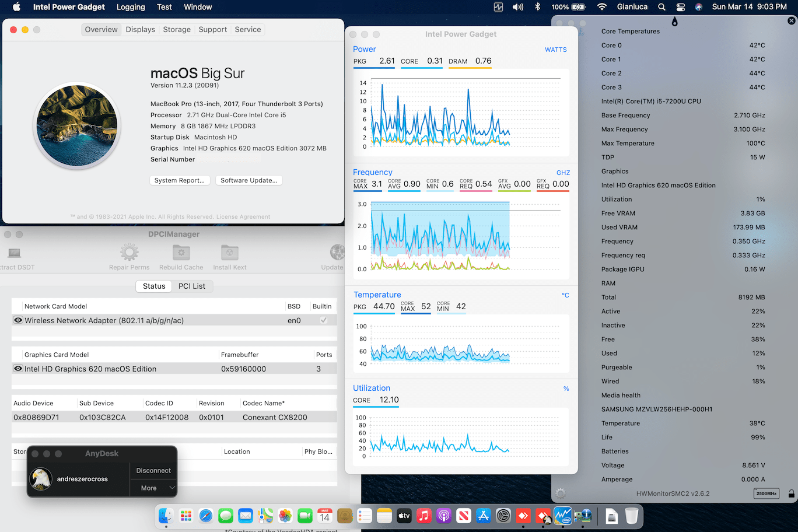Switch to Support tab in About This Mac
The height and width of the screenshot is (532, 798).
coord(213,29)
